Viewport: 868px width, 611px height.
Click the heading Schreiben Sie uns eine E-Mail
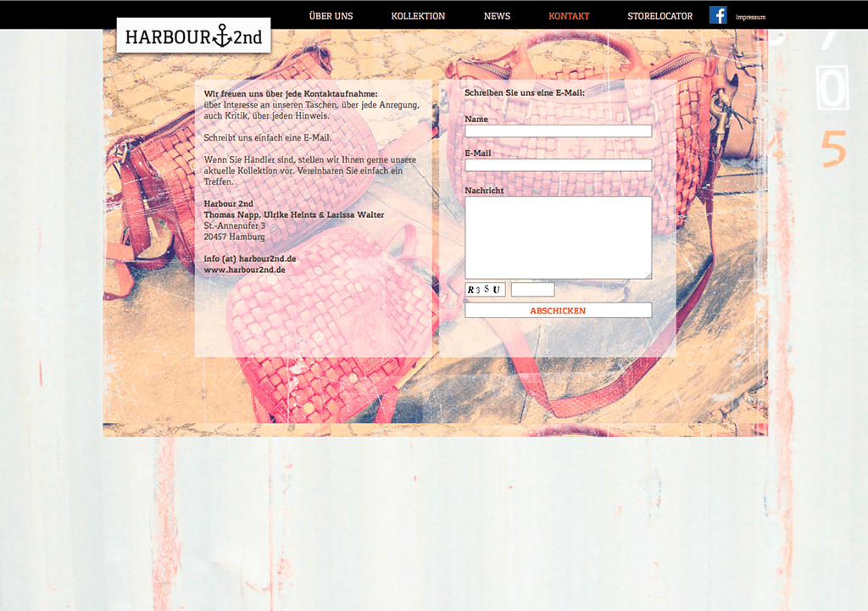[x=524, y=93]
